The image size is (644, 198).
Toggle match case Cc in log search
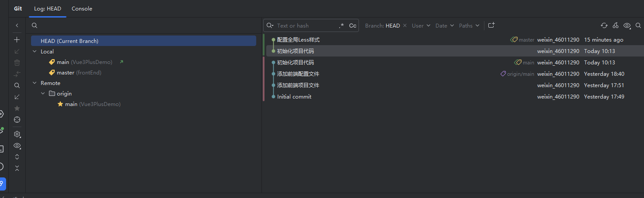click(x=353, y=25)
